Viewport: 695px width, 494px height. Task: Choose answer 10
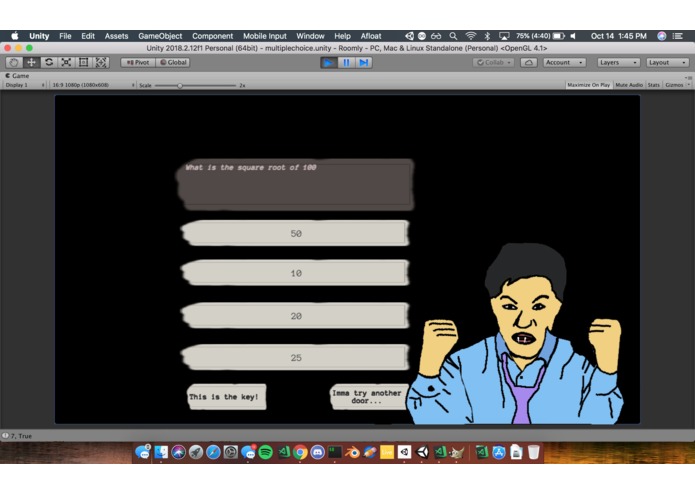coord(295,273)
